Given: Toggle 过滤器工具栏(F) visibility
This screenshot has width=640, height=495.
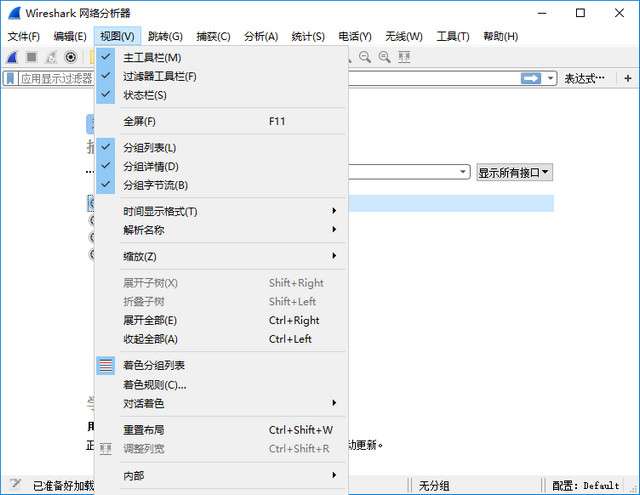Looking at the screenshot, I should [221, 76].
